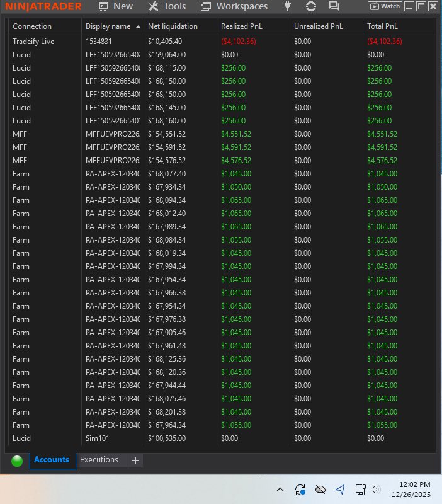Click the cloud offline tray icon

320,490
